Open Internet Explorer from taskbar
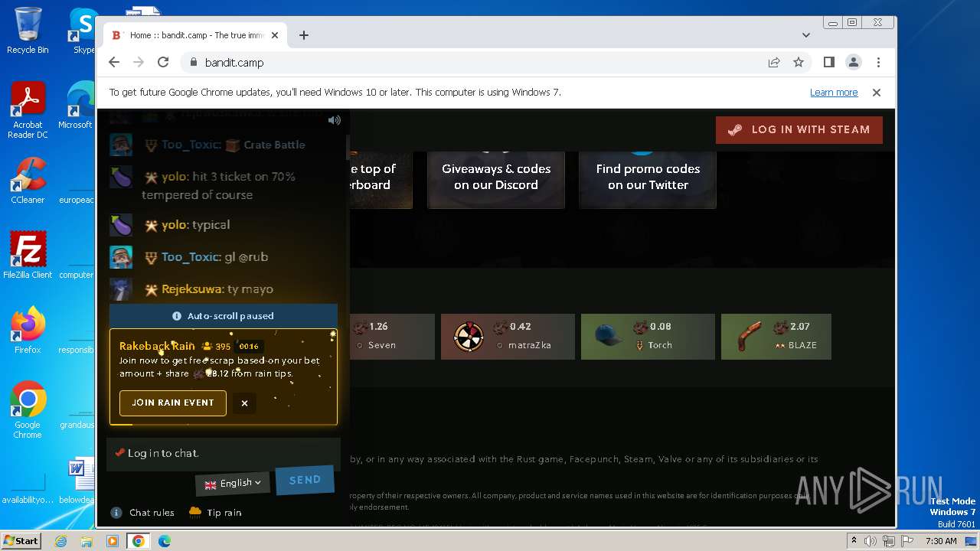 60,541
